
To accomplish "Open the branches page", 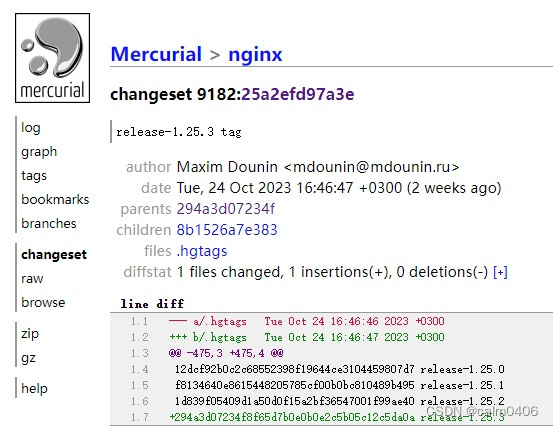I will coord(49,223).
